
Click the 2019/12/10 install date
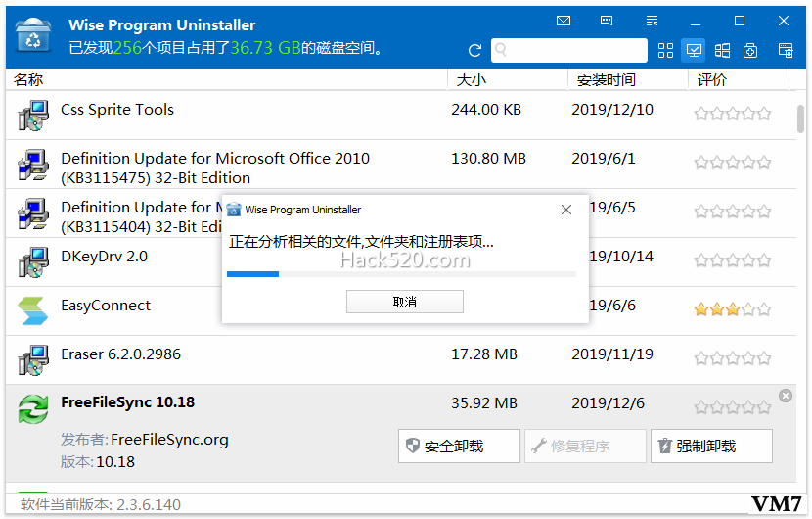(612, 110)
